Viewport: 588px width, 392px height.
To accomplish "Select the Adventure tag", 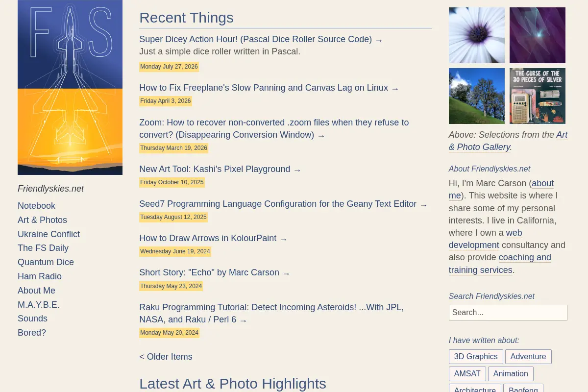I will (x=528, y=357).
